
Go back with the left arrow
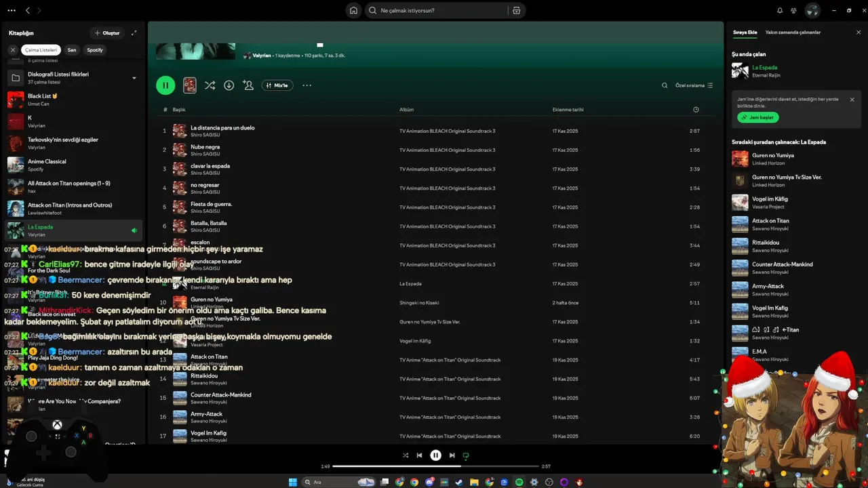(27, 10)
